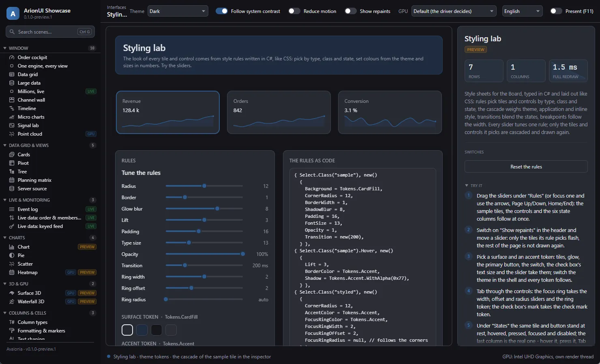Click the Micro charts icon

[12, 117]
